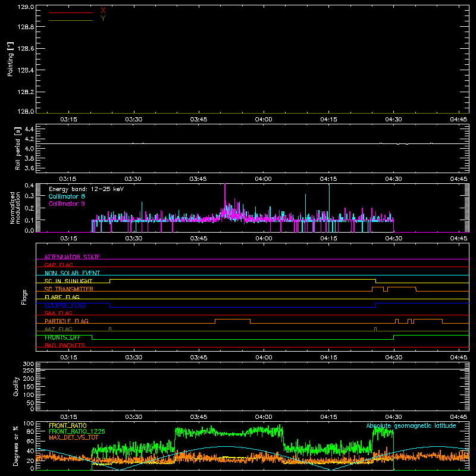Select the 'FLARE_FLAG' flag label
Screen dimensions: 476x476
pos(62,297)
